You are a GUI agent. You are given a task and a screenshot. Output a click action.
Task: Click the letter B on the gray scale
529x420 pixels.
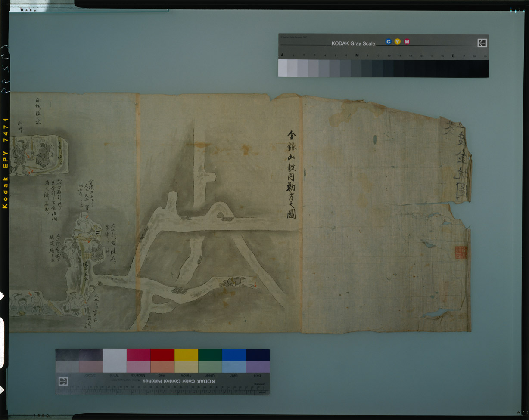click(453, 56)
